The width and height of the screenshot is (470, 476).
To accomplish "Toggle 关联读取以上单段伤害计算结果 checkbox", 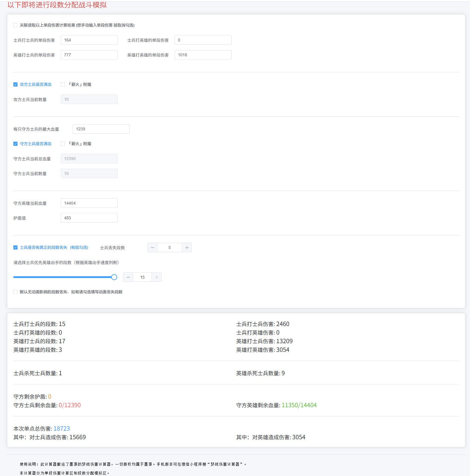I will (x=15, y=25).
